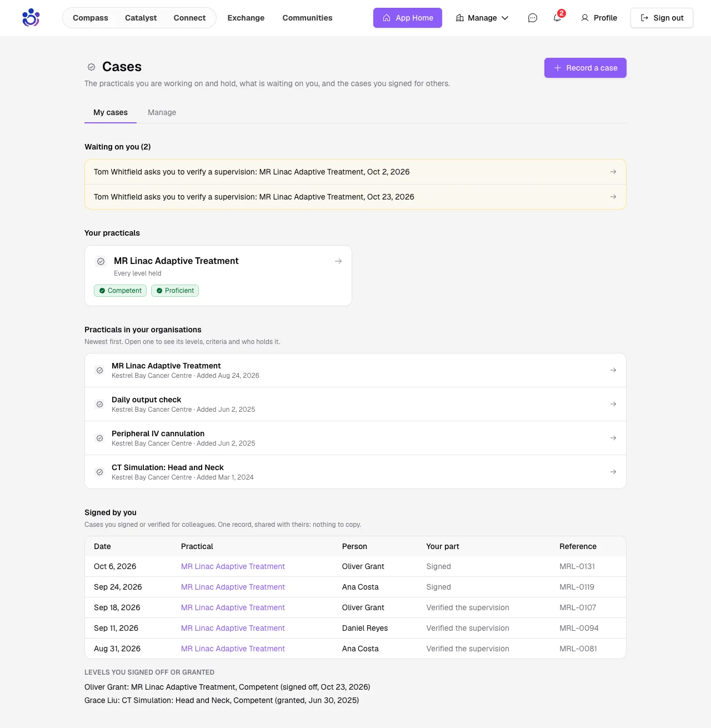Click arrow in Daily output check row

click(x=613, y=404)
